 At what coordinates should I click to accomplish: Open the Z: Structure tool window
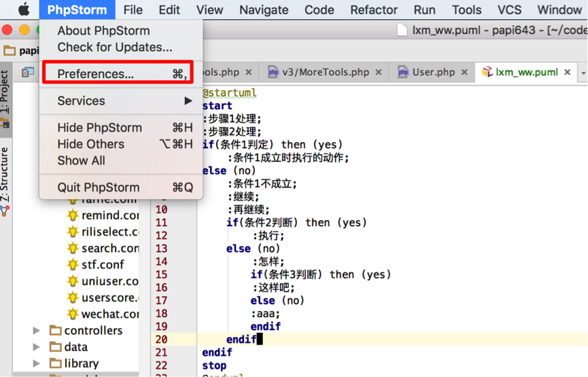tap(5, 183)
